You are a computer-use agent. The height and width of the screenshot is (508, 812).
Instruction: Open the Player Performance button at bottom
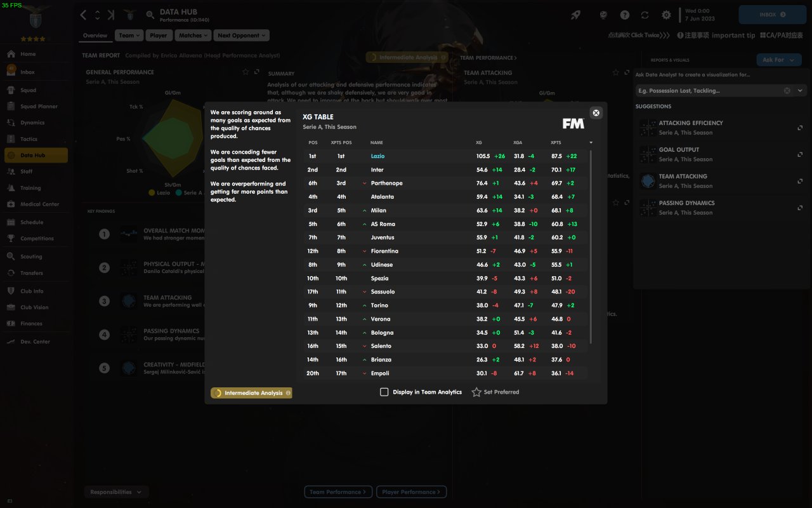pyautogui.click(x=412, y=491)
